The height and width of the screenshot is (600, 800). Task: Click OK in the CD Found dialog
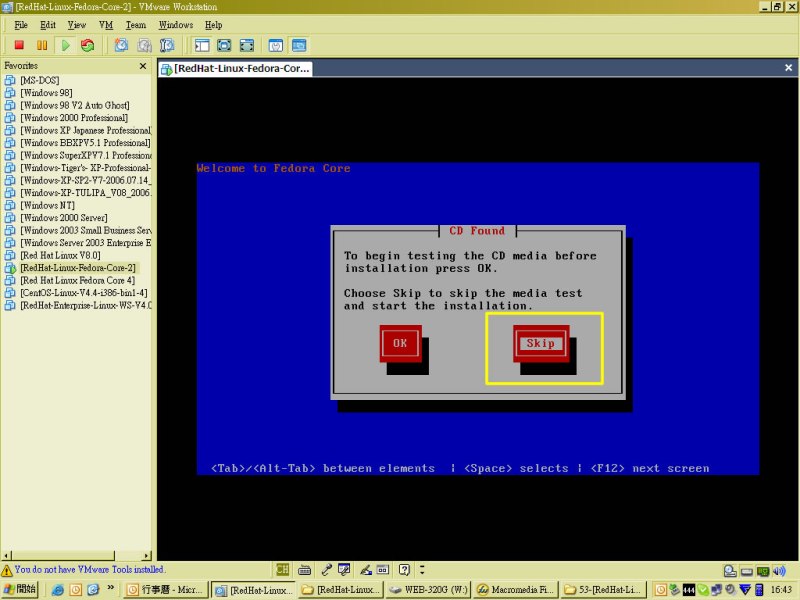tap(401, 343)
